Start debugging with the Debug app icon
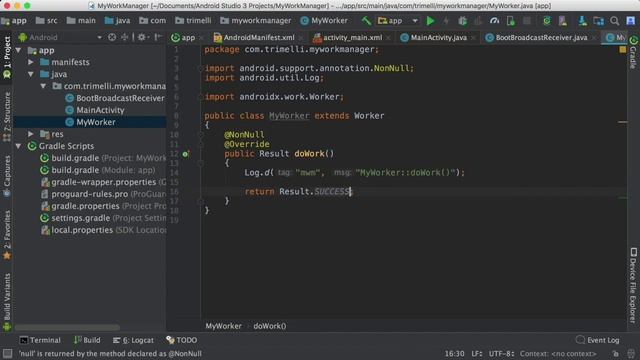Viewport: 640px width, 360px height. (462, 20)
